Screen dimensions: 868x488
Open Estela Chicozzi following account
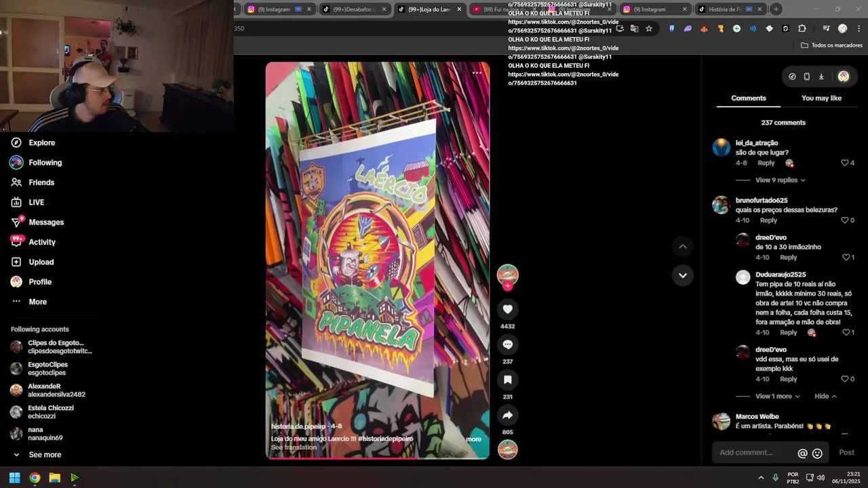[x=43, y=412]
